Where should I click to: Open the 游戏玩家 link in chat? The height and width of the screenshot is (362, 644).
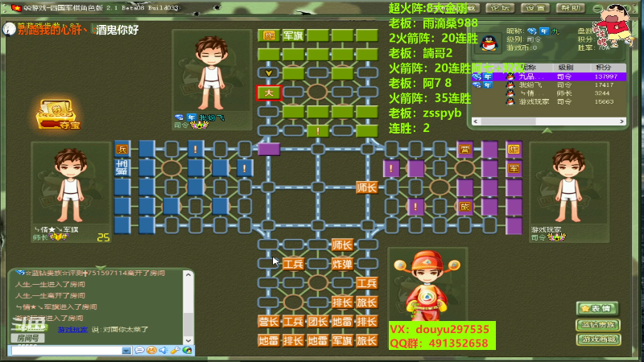pos(72,329)
